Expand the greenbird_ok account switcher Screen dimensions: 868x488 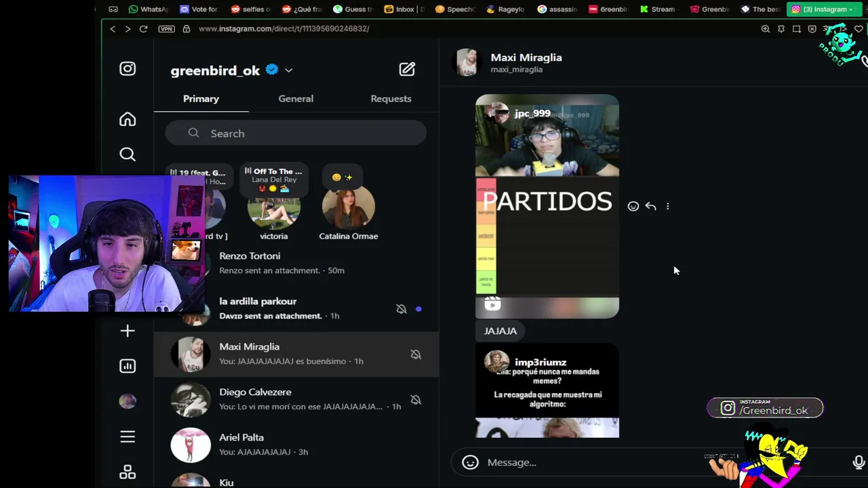click(288, 70)
